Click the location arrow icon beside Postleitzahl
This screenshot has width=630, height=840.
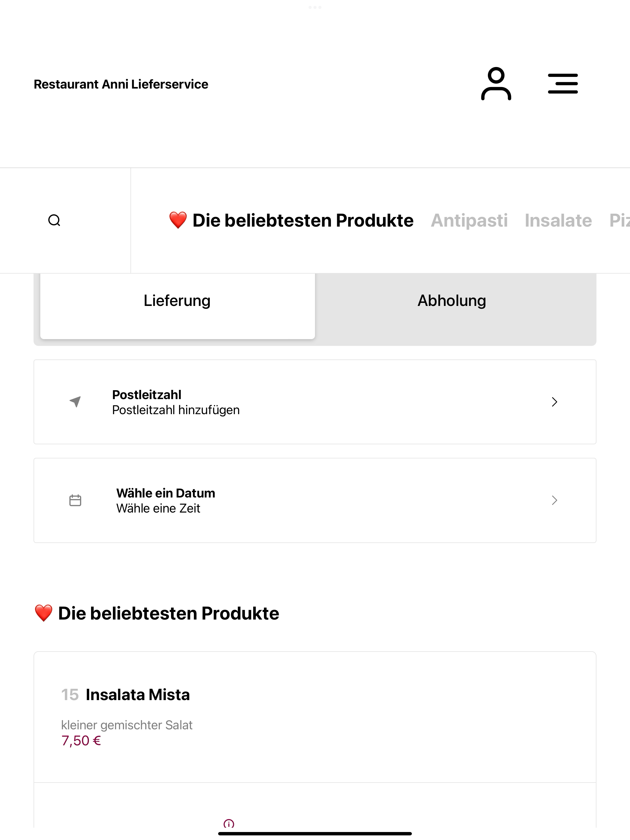coord(75,401)
